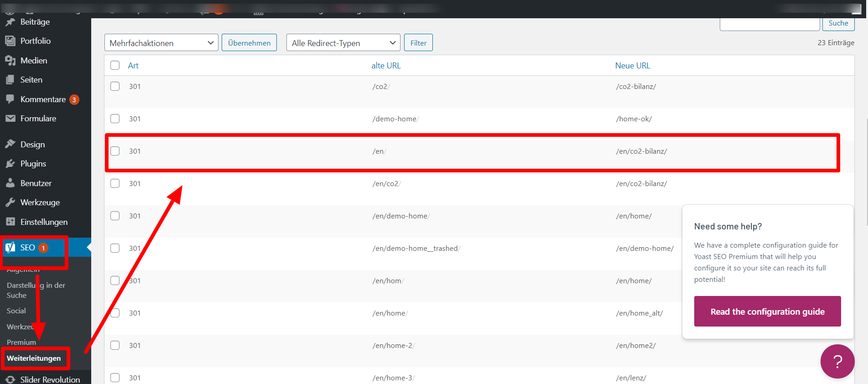
Task: Click the Design brush icon
Action: pos(10,144)
